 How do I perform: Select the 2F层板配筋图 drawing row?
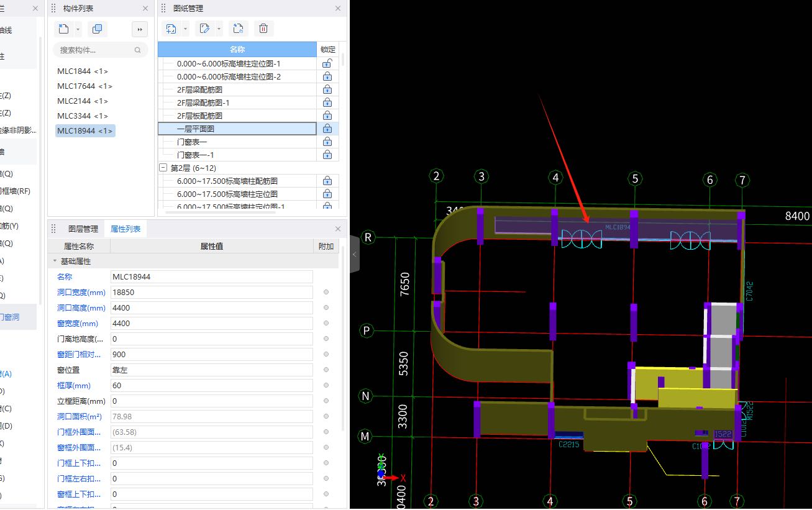(x=237, y=116)
